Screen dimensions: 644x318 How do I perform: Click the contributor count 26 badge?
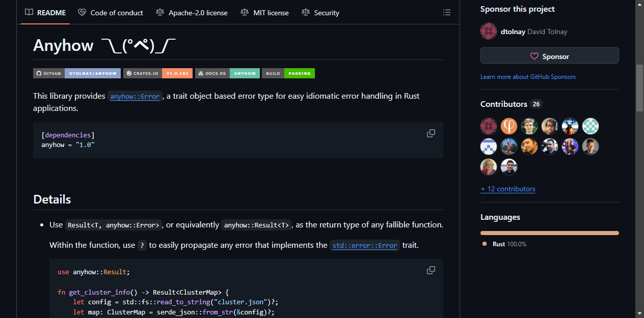click(536, 104)
